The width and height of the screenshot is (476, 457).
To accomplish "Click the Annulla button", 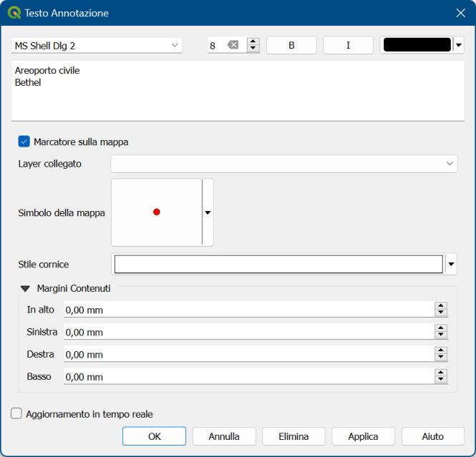I will (x=224, y=436).
